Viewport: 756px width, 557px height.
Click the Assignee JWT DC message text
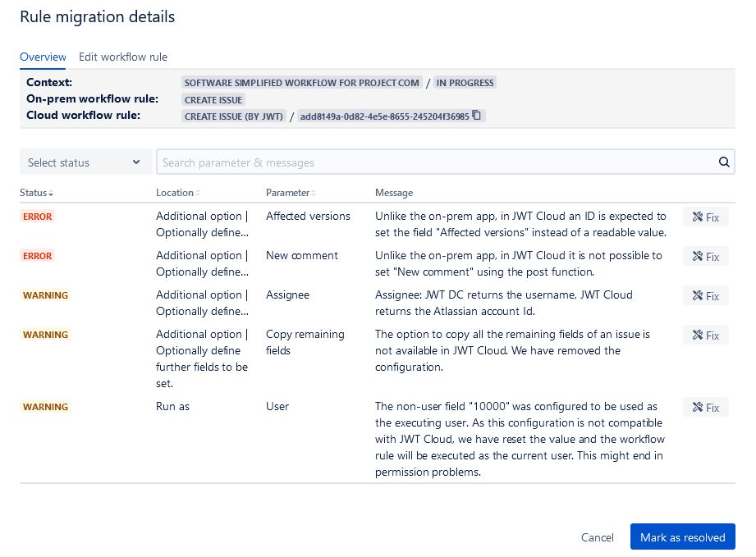[504, 303]
